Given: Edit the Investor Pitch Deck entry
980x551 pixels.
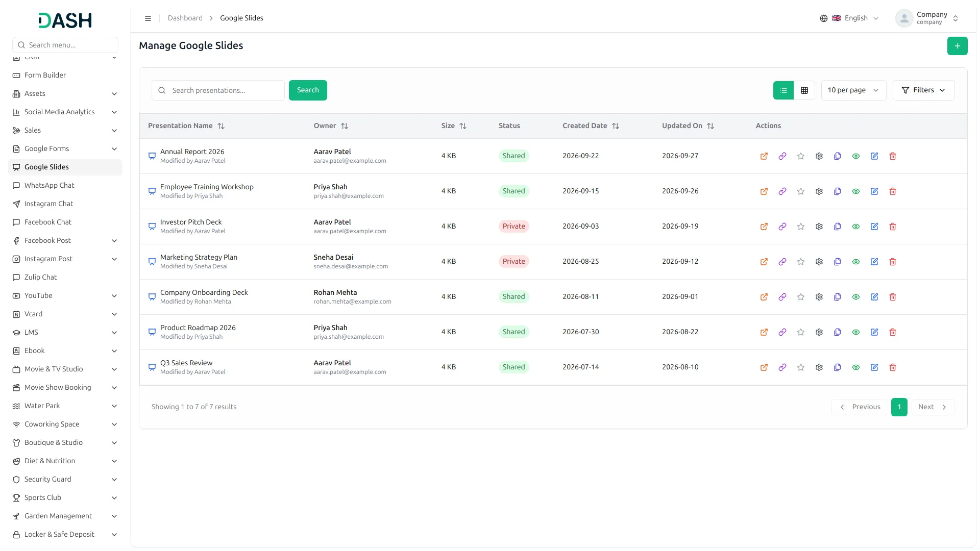Looking at the screenshot, I should pos(874,227).
